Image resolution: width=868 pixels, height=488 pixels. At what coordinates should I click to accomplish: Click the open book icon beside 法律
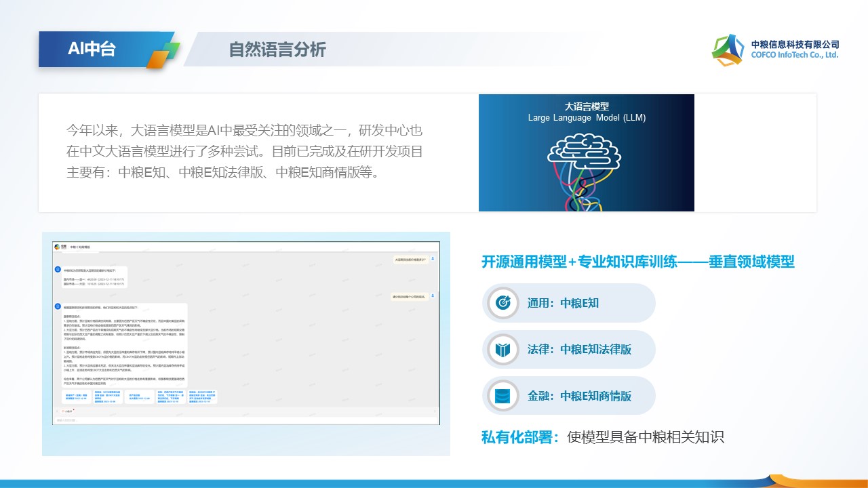pos(502,350)
